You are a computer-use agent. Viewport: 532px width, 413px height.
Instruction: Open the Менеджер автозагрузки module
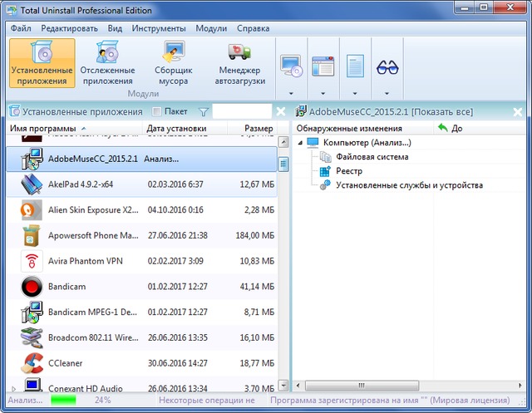click(x=240, y=63)
